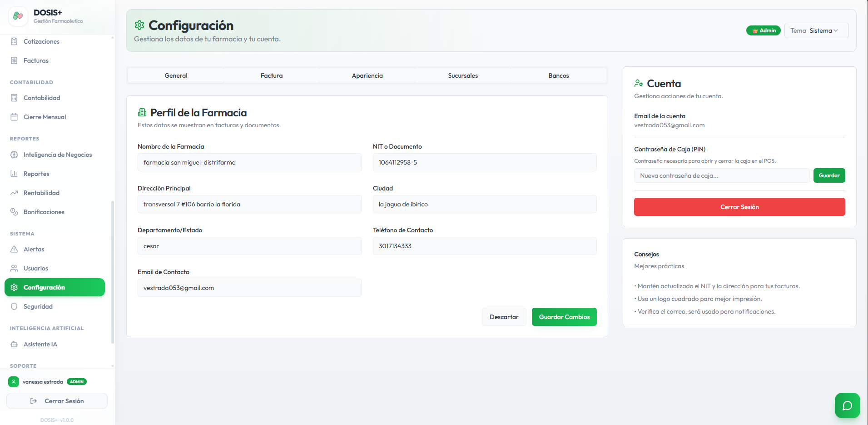
Task: Open Facturas via its sidebar icon
Action: pos(14,60)
